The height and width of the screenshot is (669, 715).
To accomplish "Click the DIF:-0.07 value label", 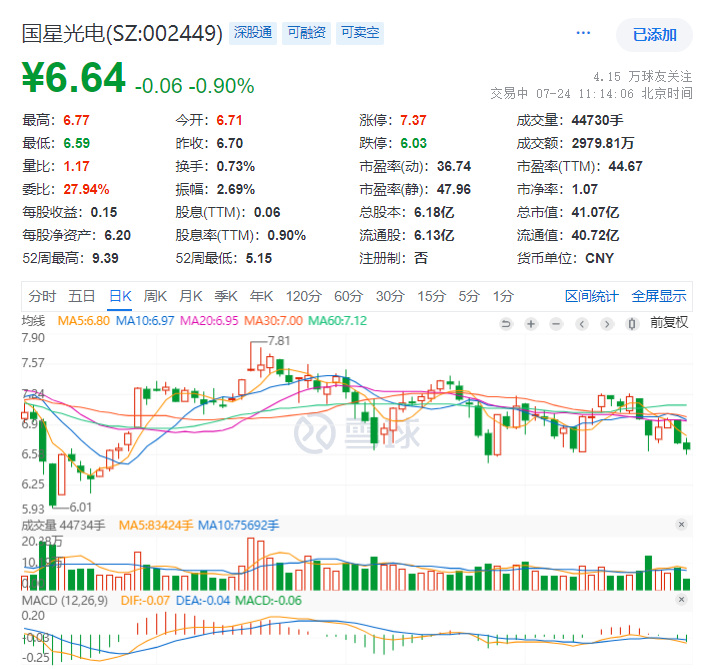I will click(x=145, y=600).
